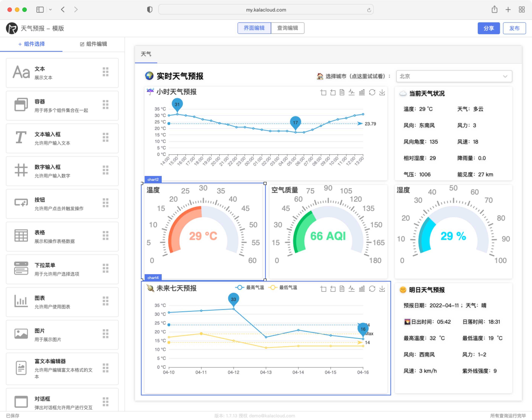Restore the seven-day forecast chart
Viewport: 532px width, 420px height.
tap(372, 289)
